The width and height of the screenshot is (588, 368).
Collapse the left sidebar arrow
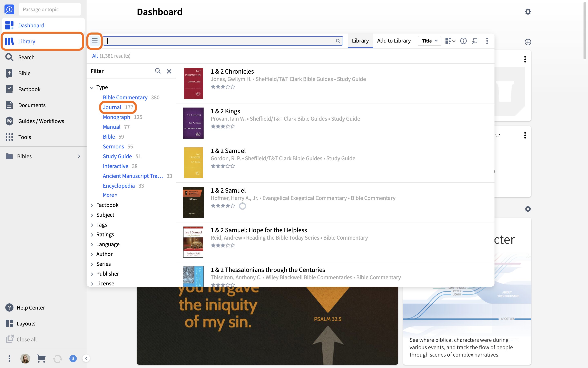pos(86,358)
